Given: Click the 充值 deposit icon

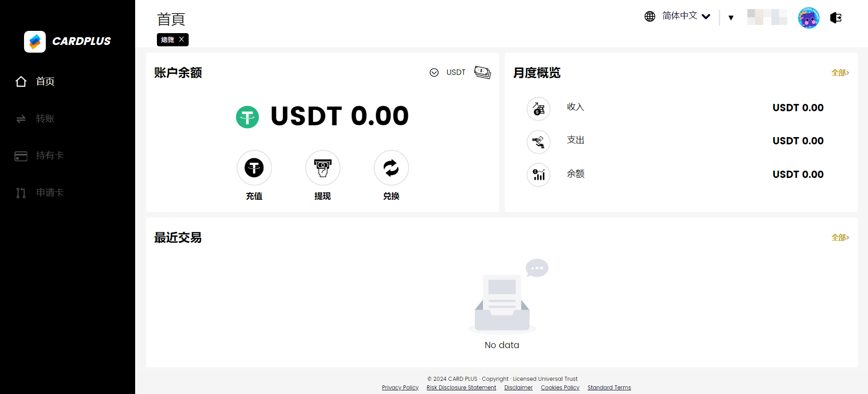Looking at the screenshot, I should tap(254, 168).
